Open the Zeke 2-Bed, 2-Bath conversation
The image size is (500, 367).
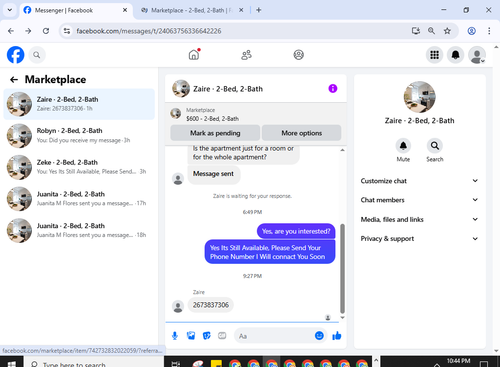pyautogui.click(x=79, y=167)
